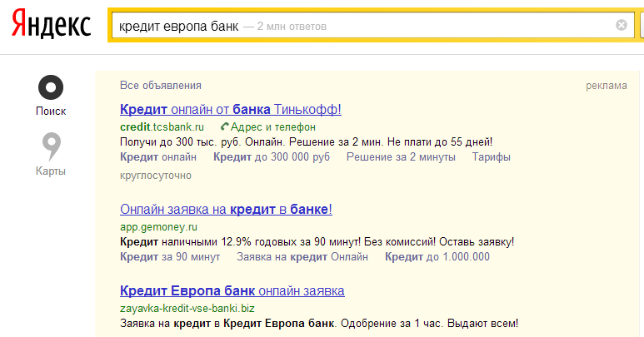
Task: Open the Кредит до 1.000.000 sitelink
Action: coord(437,257)
